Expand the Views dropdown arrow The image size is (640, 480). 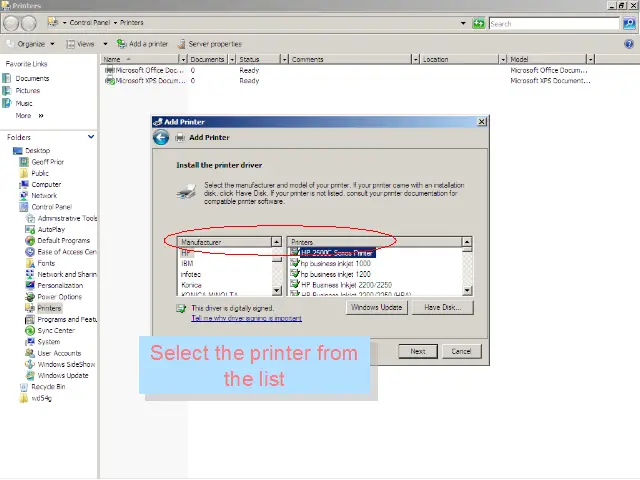pos(105,44)
